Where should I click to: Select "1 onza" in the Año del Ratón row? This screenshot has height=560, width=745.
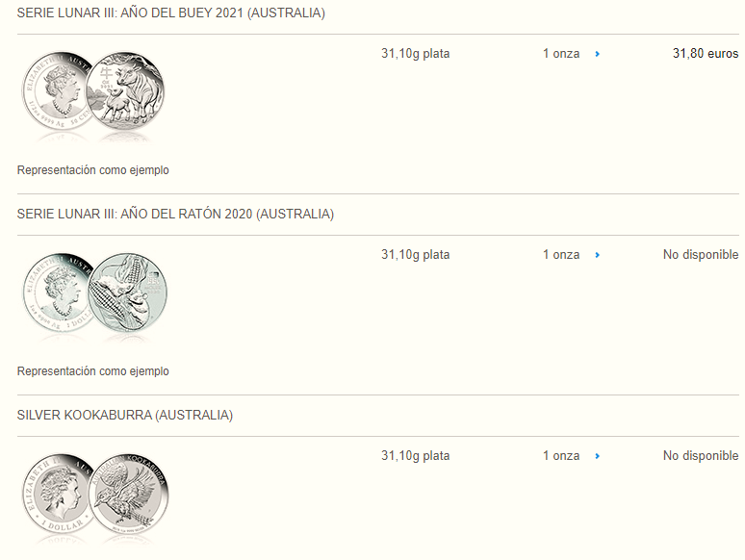[561, 255]
